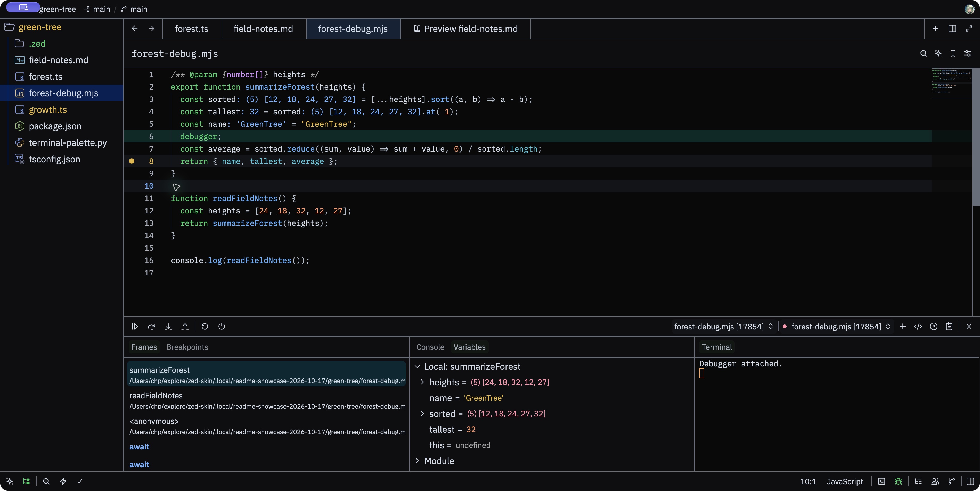Image resolution: width=980 pixels, height=491 pixels.
Task: Restart the debug session
Action: pyautogui.click(x=205, y=327)
